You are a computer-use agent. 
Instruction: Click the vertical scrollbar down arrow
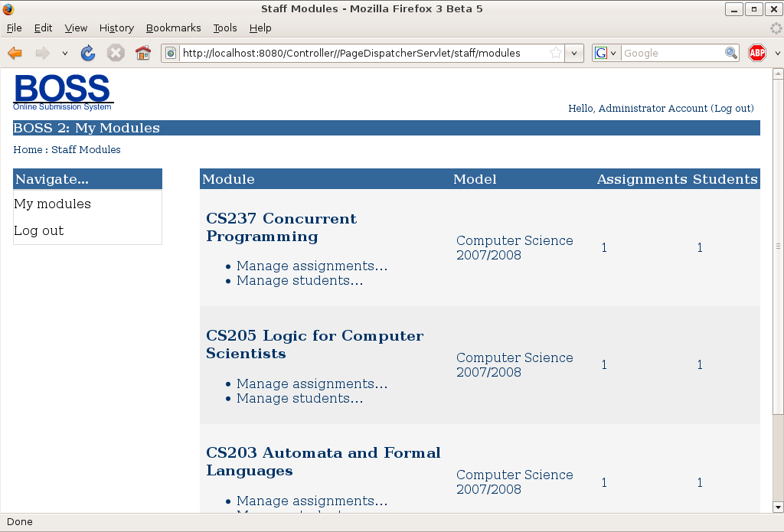778,507
